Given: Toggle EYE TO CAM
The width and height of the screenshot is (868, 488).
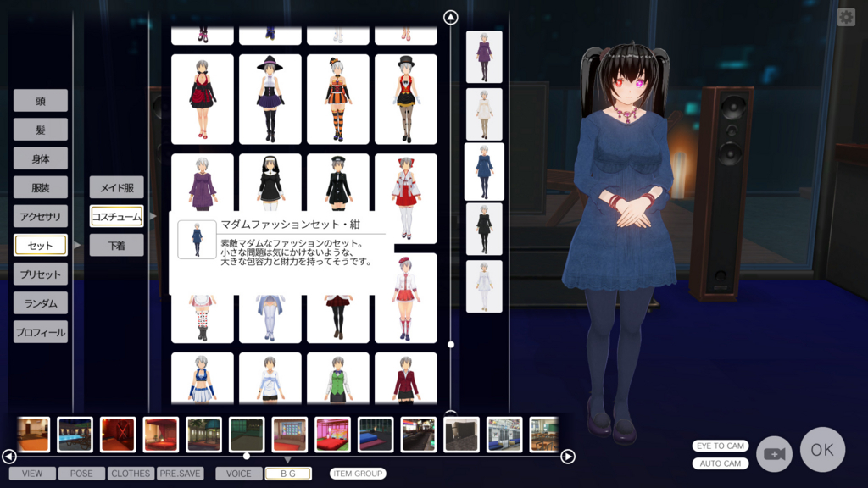Looking at the screenshot, I should [721, 446].
